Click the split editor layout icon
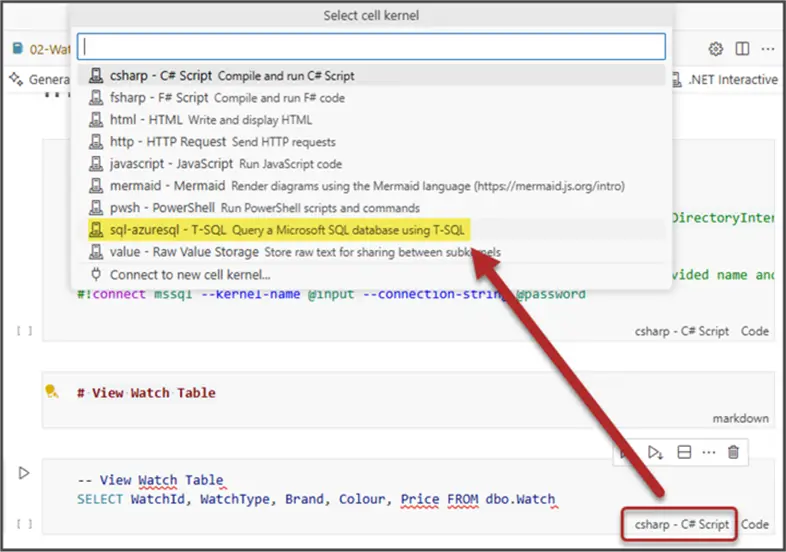 742,49
